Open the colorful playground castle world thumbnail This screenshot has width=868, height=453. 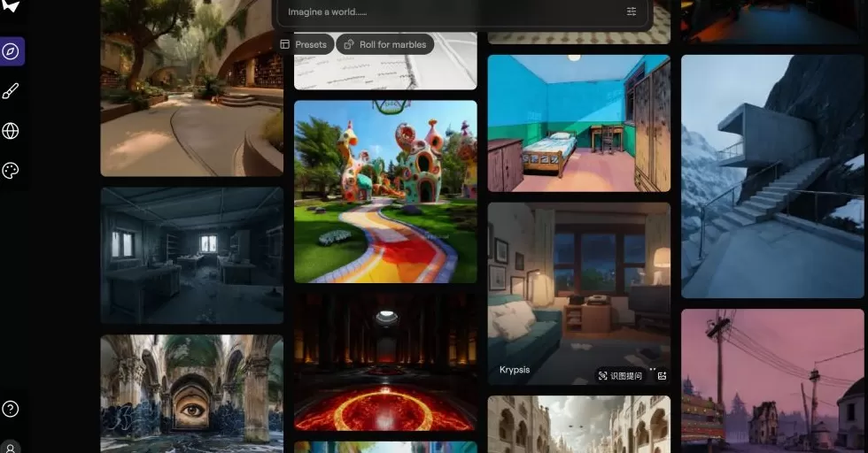point(385,191)
